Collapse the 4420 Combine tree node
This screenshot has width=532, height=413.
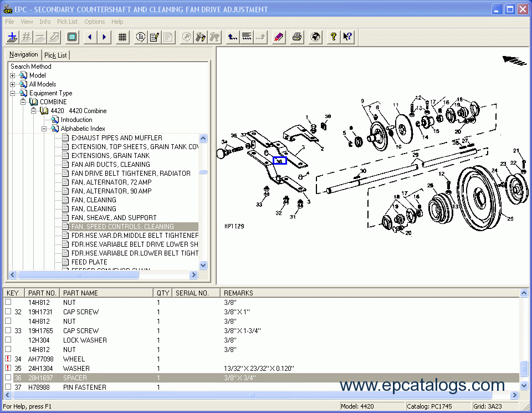pyautogui.click(x=33, y=111)
